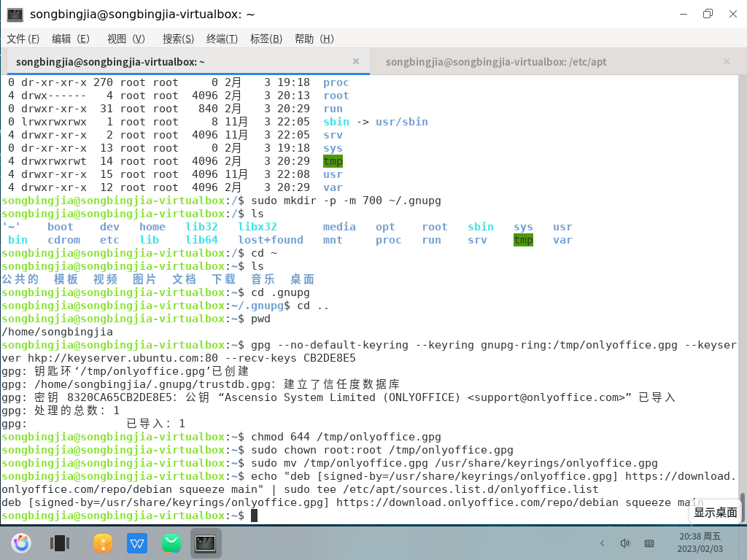
Task: Open the 终端(T) menu
Action: tap(222, 39)
